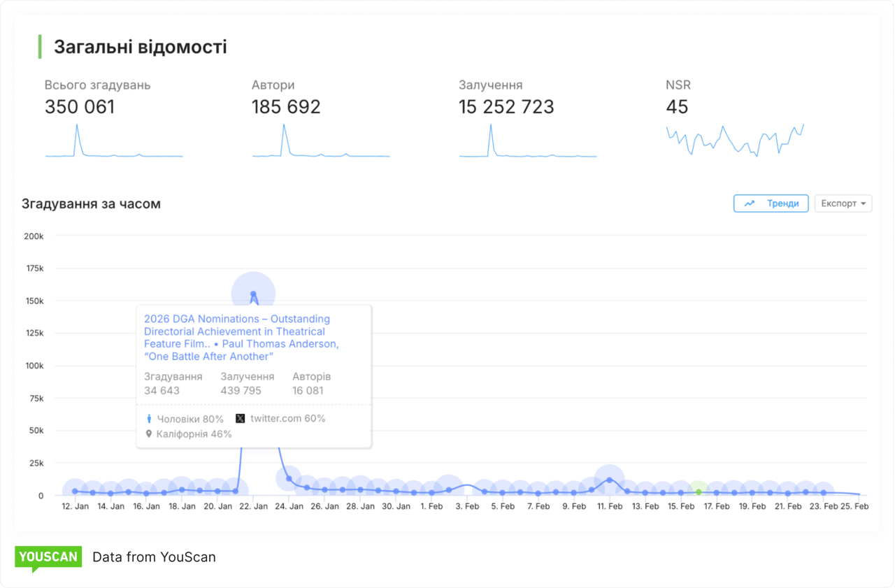Click the 200k gridline label on the y-axis
Screen dimensions: 895x588
pyautogui.click(x=33, y=236)
